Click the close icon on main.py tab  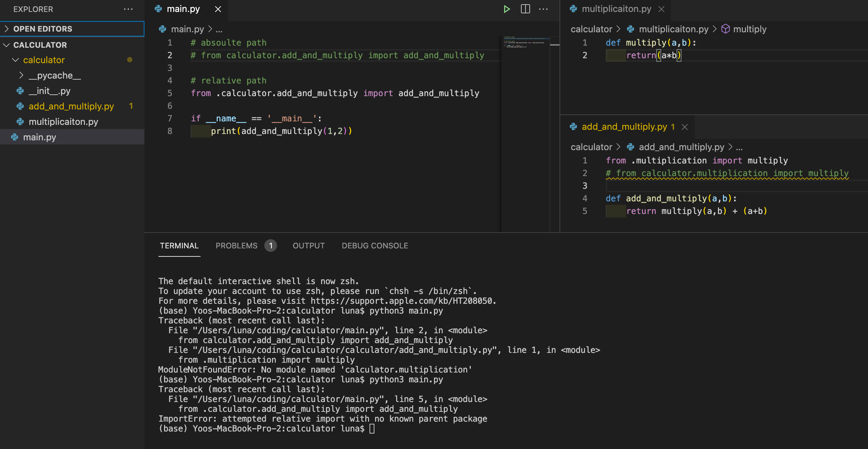(218, 8)
